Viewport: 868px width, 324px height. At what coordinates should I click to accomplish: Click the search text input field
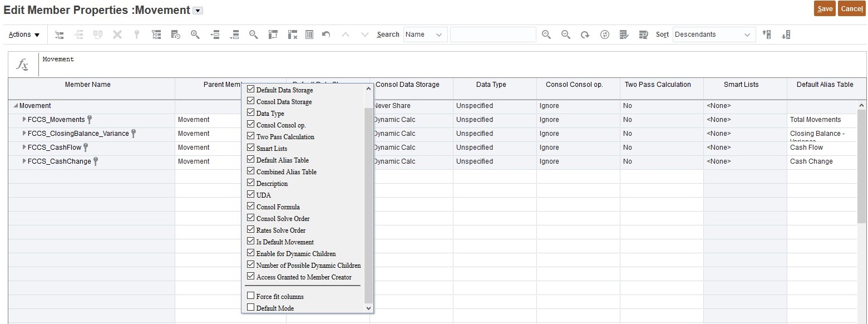(493, 35)
